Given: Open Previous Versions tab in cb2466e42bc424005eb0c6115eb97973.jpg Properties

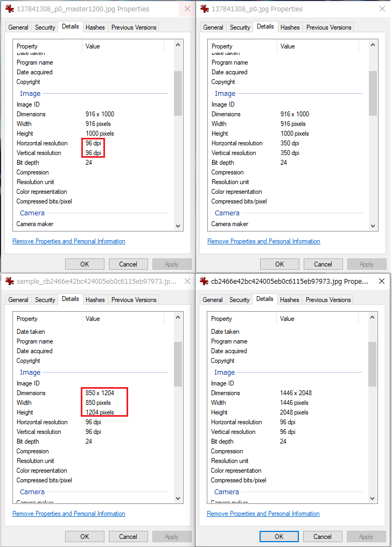Looking at the screenshot, I should pos(328,300).
